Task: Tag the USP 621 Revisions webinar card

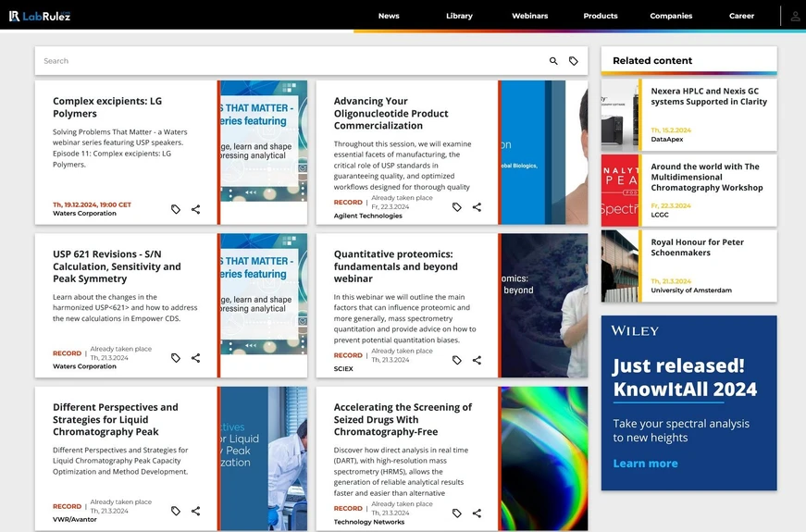Action: click(x=176, y=358)
